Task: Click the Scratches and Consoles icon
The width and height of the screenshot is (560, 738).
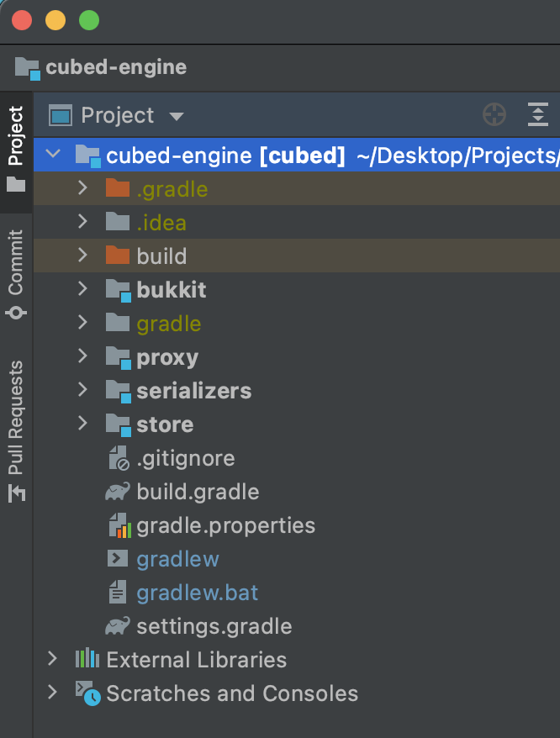Action: click(x=87, y=693)
